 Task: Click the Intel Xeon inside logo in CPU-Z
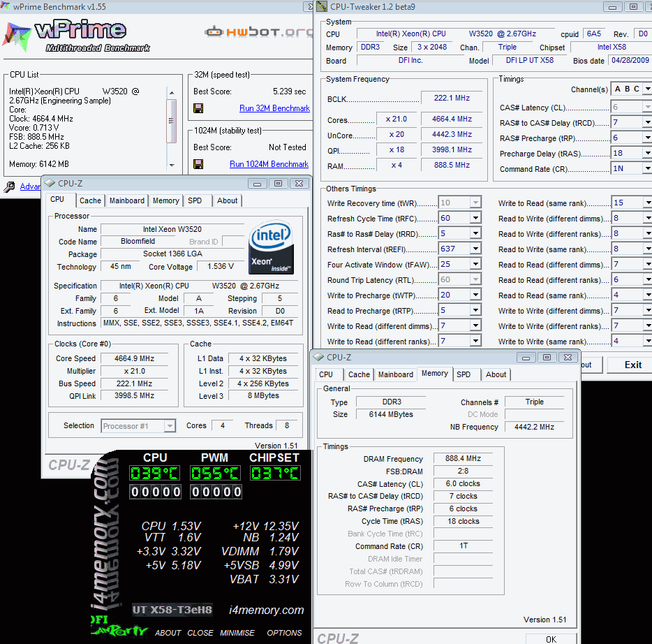point(271,247)
